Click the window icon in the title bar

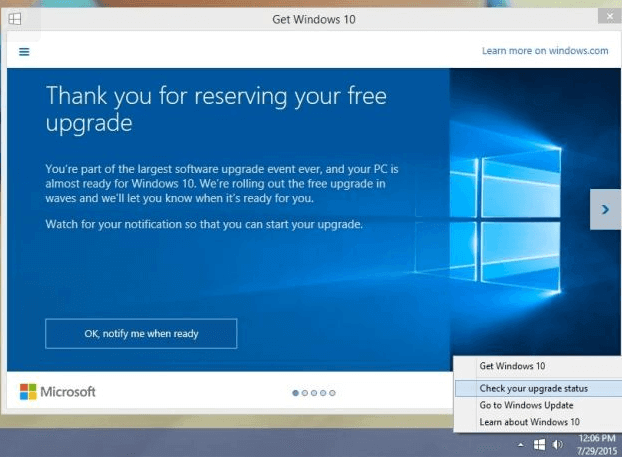(x=16, y=19)
